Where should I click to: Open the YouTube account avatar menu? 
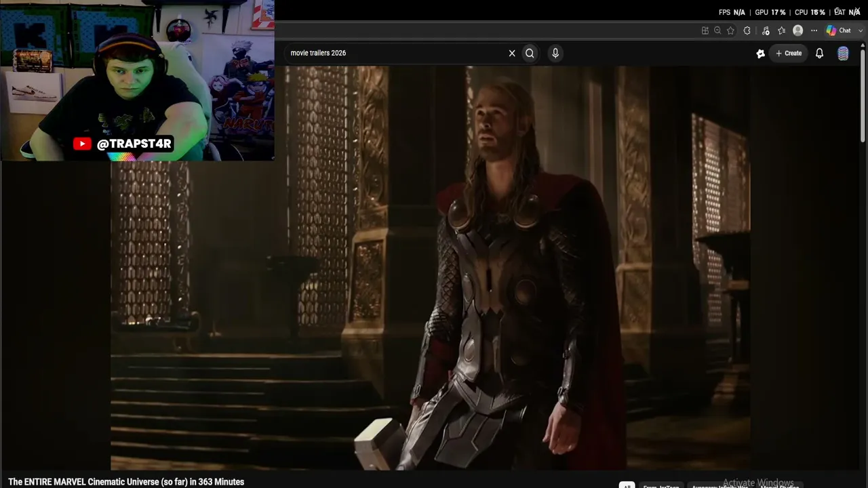point(843,54)
